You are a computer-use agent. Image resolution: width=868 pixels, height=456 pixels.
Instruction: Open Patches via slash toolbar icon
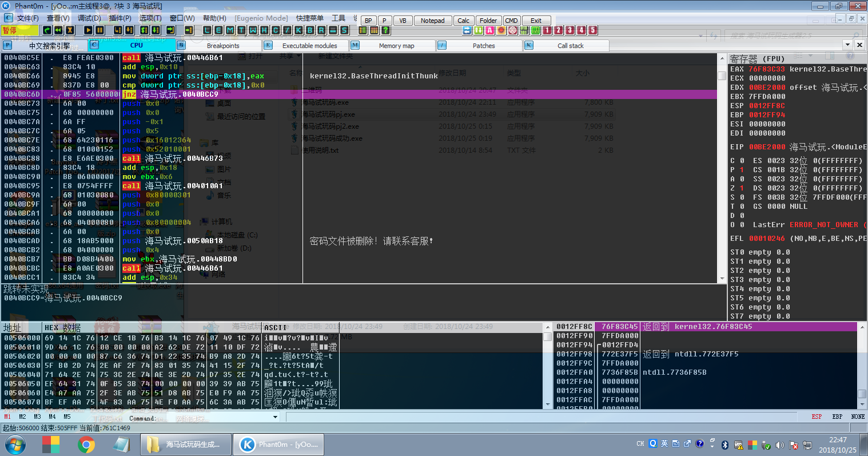click(287, 30)
